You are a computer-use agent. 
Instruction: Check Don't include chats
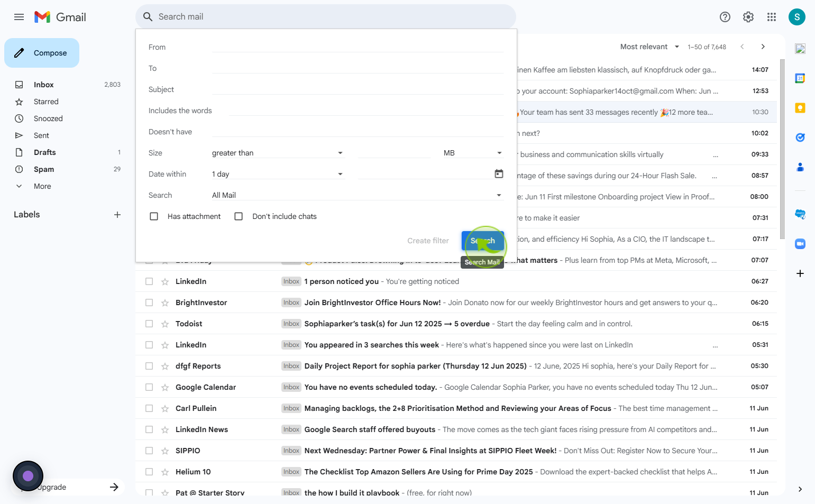pos(239,216)
